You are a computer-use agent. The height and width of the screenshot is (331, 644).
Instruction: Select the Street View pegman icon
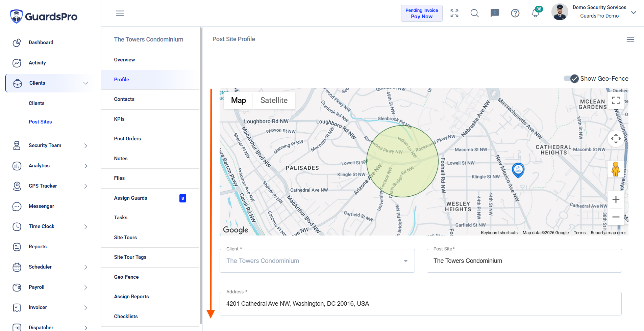(616, 169)
